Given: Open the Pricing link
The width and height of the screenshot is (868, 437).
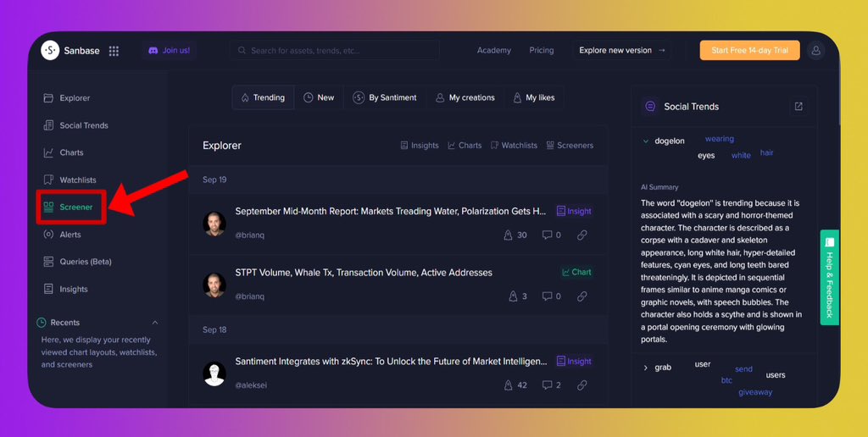Looking at the screenshot, I should point(542,50).
